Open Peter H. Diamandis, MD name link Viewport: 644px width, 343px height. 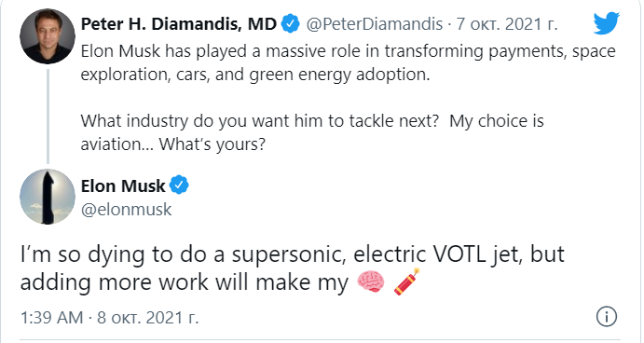[x=179, y=24]
